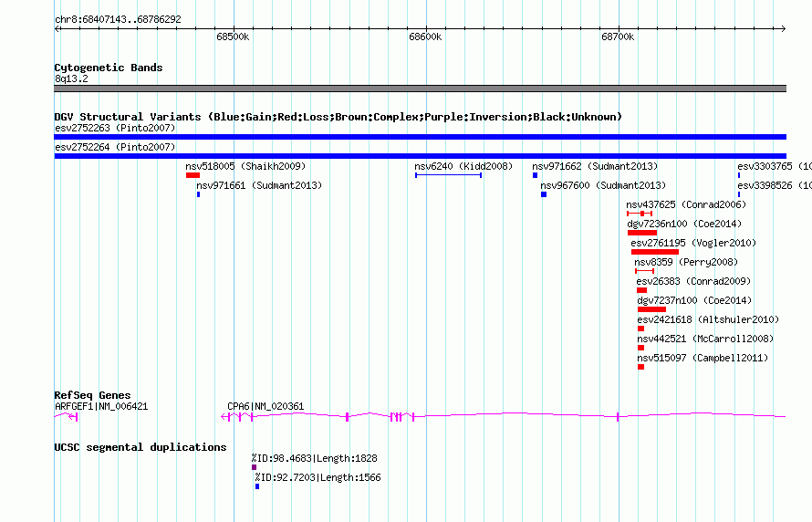
Task: Open the CPA6|NM_020361 gene label
Action: point(265,406)
